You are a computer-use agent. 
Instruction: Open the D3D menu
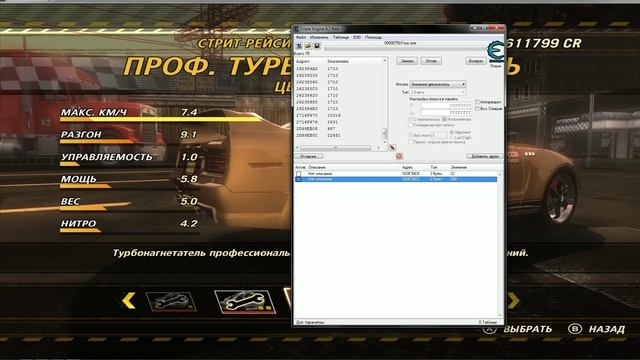click(x=357, y=37)
